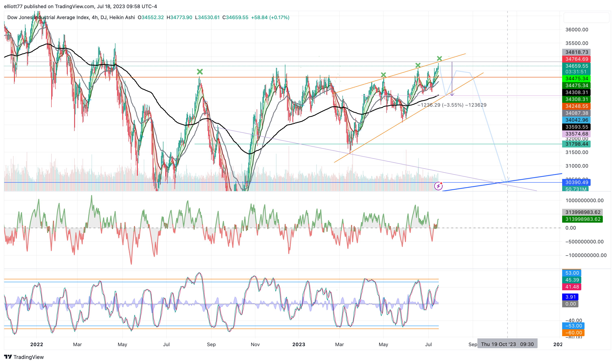Image resolution: width=615 pixels, height=364 pixels.
Task: Click the red 34764.69 price label
Action: (576, 59)
